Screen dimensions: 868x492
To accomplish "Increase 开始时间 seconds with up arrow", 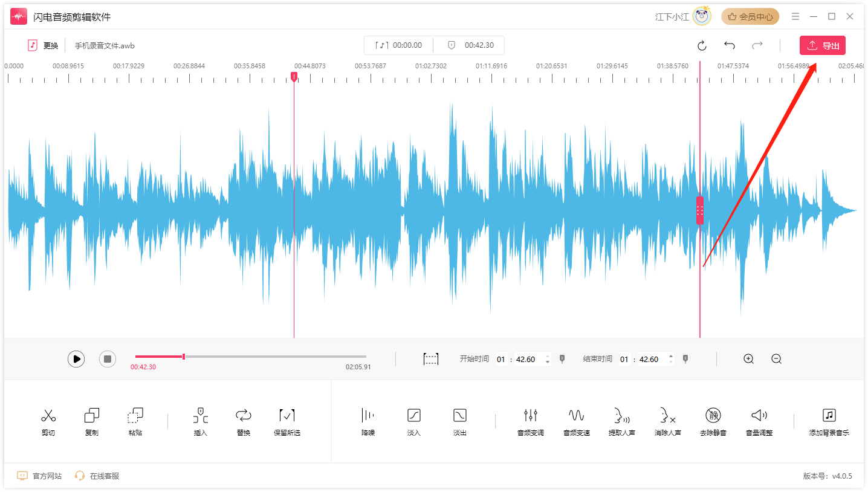I will click(x=548, y=356).
